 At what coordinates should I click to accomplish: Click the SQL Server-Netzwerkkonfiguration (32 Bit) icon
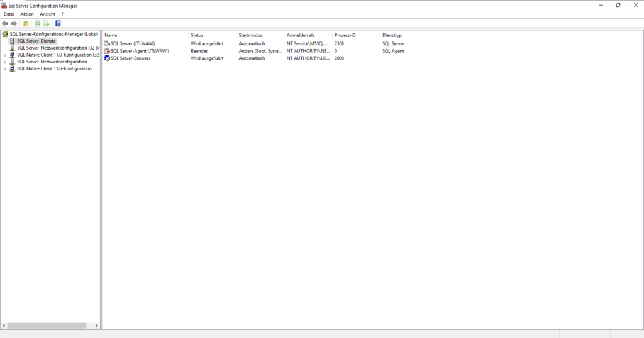point(13,48)
